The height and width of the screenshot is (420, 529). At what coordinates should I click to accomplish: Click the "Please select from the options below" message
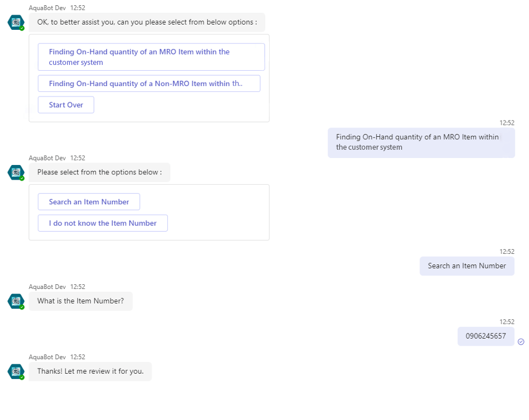[99, 172]
